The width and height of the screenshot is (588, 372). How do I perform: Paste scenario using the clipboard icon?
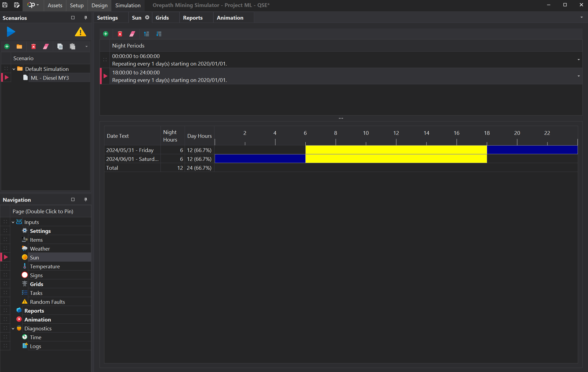pos(72,46)
